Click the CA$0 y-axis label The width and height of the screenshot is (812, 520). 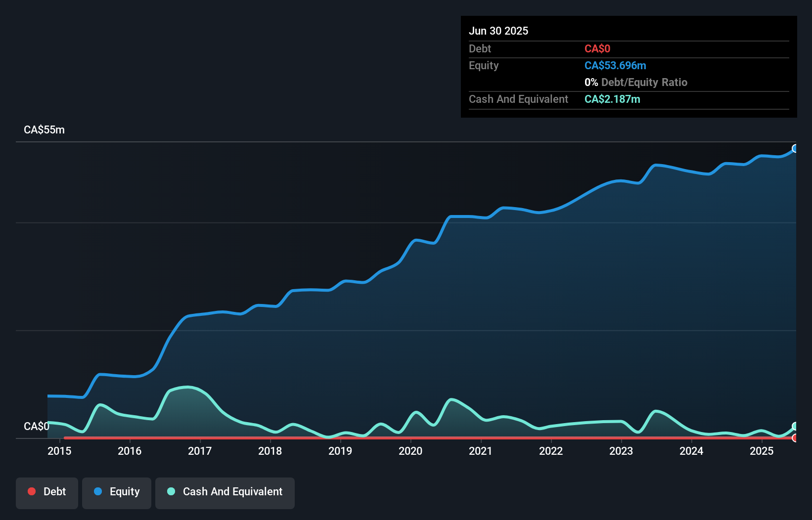click(36, 426)
